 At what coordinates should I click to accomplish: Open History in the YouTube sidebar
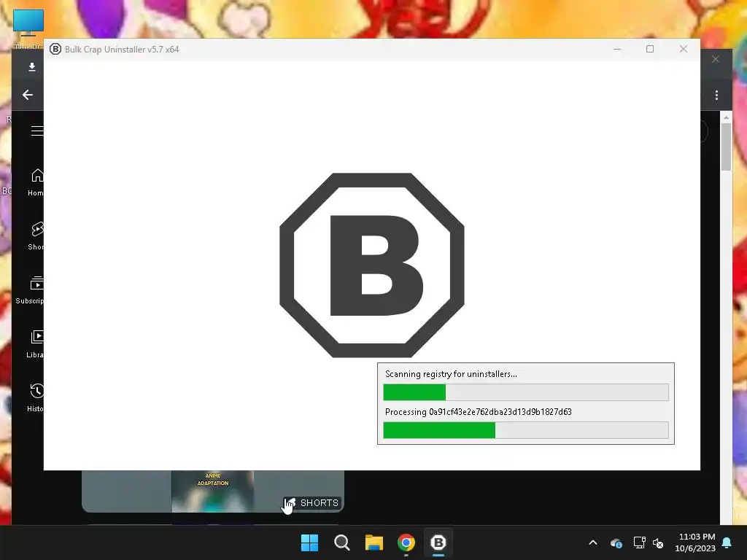pyautogui.click(x=35, y=397)
